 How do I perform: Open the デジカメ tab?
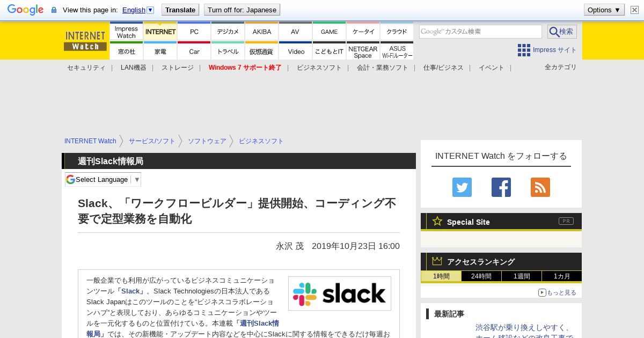pyautogui.click(x=228, y=32)
